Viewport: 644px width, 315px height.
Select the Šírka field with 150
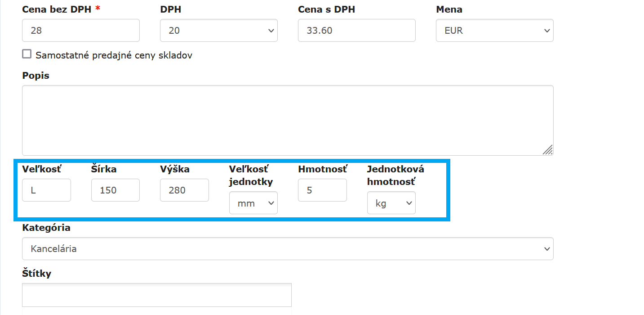point(115,190)
